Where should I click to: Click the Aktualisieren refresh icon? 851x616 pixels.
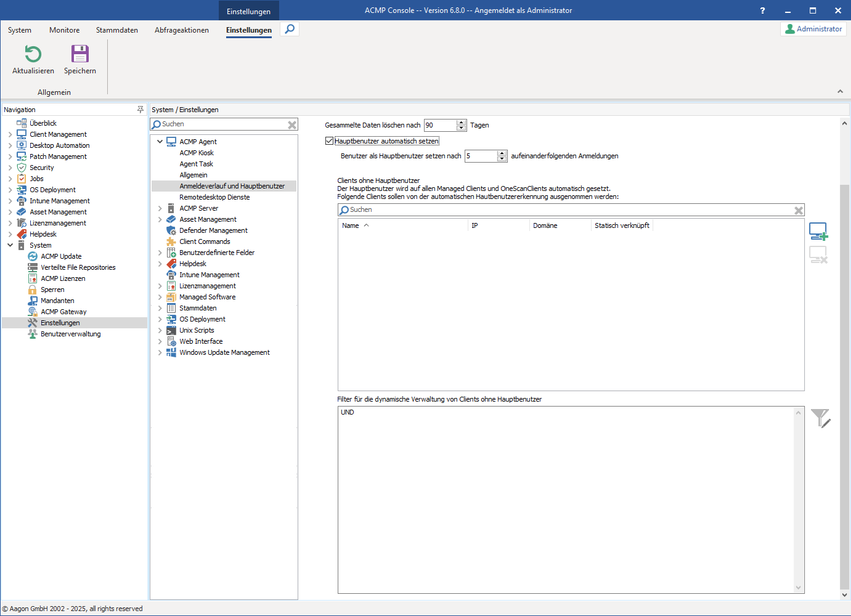click(x=33, y=54)
